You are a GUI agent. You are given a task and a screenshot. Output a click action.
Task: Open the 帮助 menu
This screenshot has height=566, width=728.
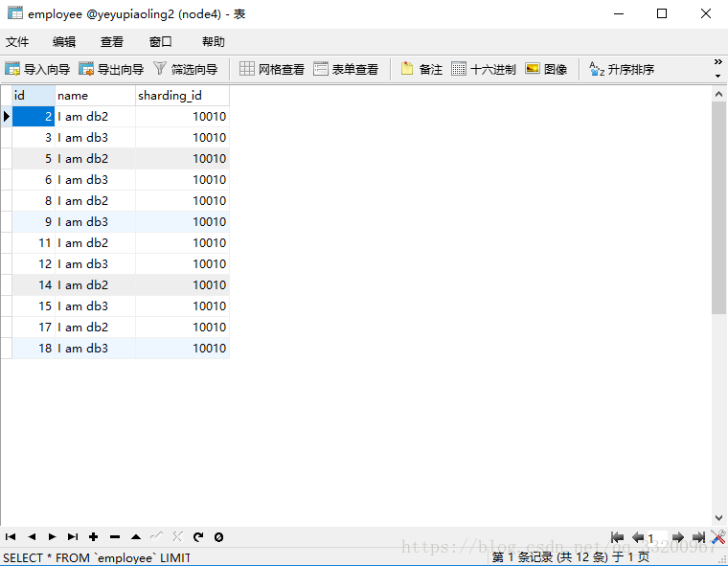pyautogui.click(x=214, y=42)
